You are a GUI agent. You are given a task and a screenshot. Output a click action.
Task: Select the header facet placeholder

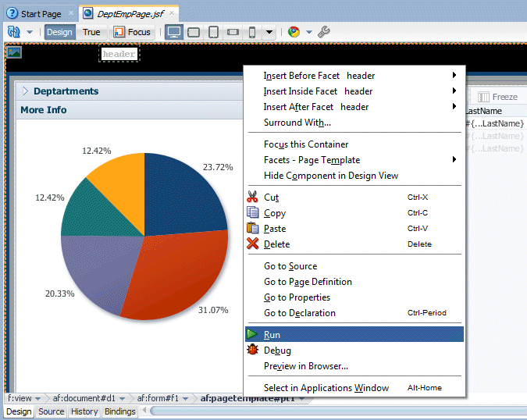(119, 54)
